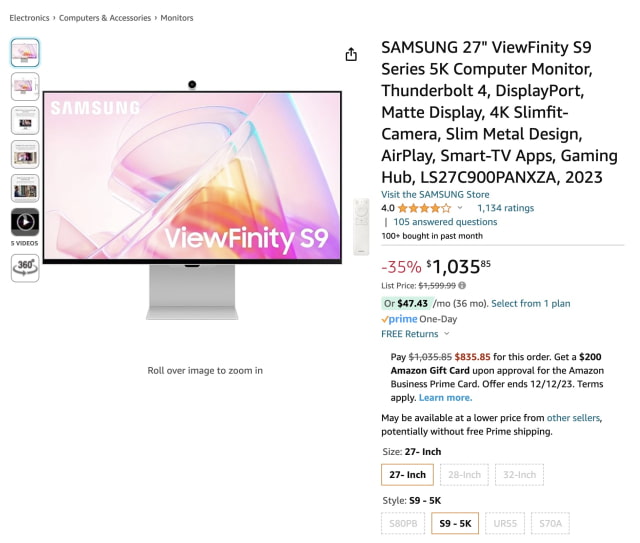Image resolution: width=640 pixels, height=543 pixels.
Task: Go to Monitors breadcrumb
Action: [177, 18]
